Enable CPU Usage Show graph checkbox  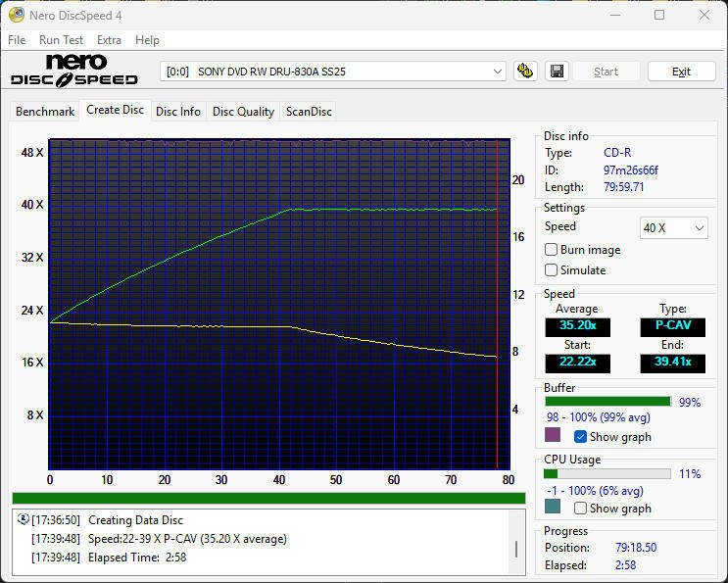click(581, 509)
